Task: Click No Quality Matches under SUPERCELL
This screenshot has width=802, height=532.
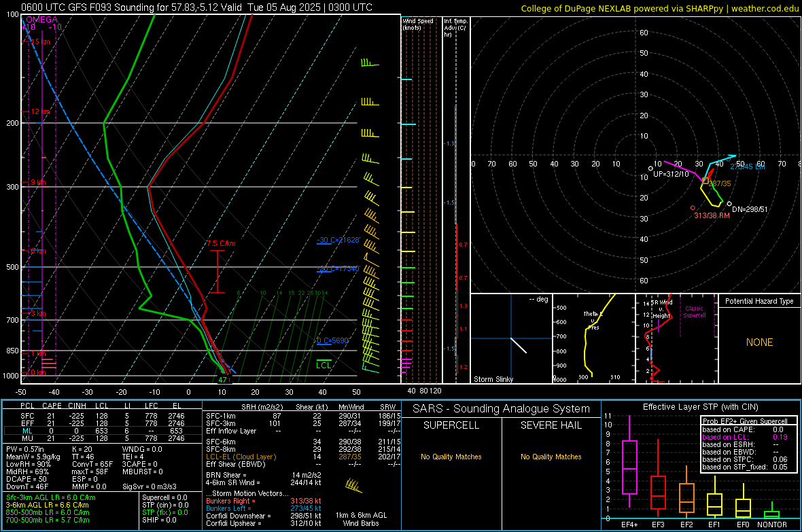Action: pos(451,457)
